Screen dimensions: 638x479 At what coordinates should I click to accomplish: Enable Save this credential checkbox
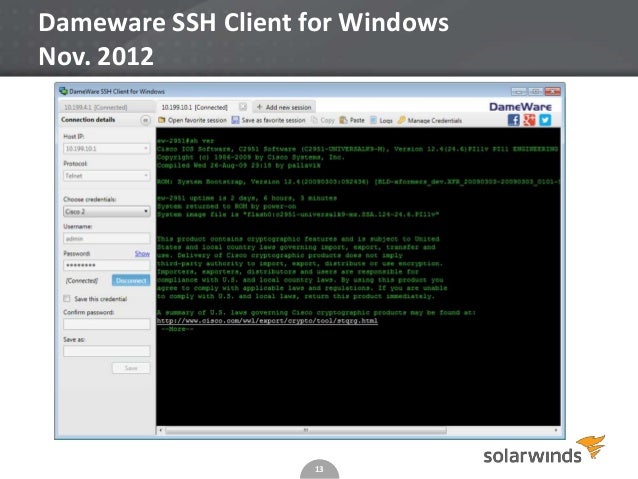coord(67,299)
